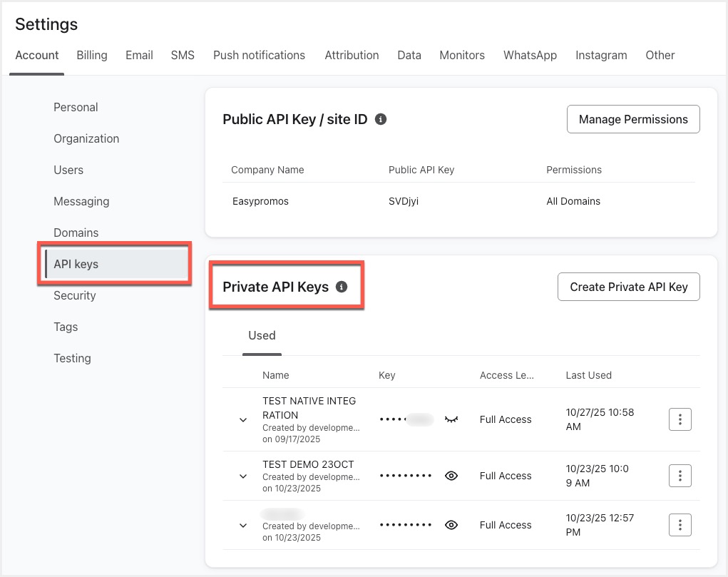Click info icon beside Private API Keys heading
This screenshot has height=577, width=728.
[342, 287]
